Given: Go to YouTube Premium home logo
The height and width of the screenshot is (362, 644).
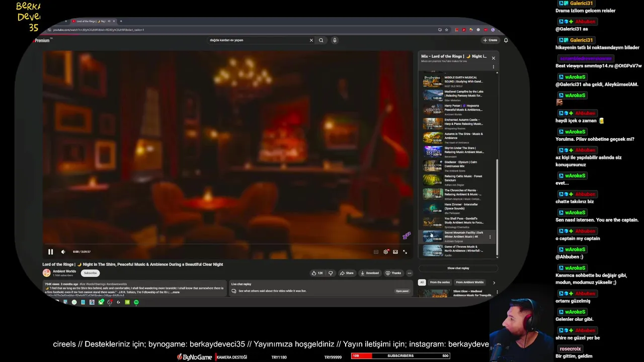Looking at the screenshot, I should coord(41,40).
